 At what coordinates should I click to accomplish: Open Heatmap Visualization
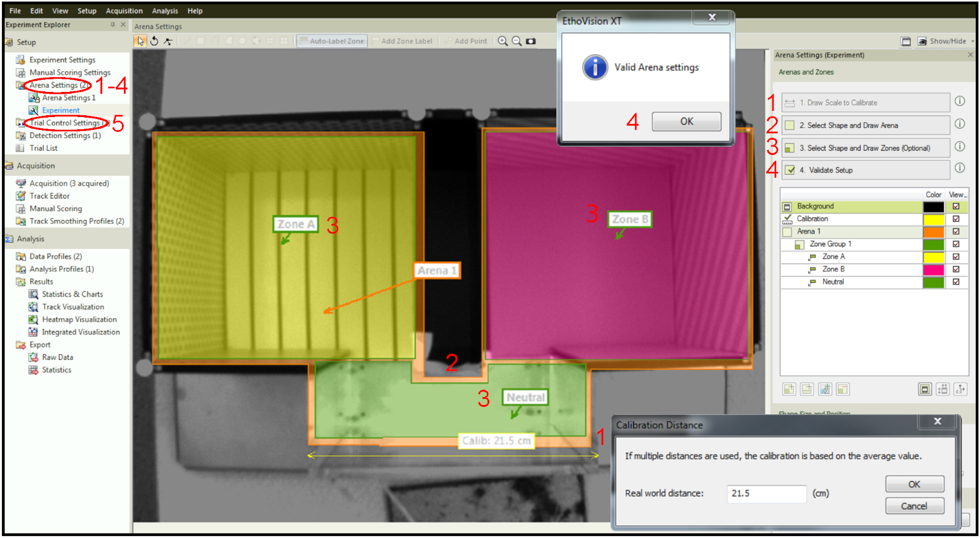point(79,320)
